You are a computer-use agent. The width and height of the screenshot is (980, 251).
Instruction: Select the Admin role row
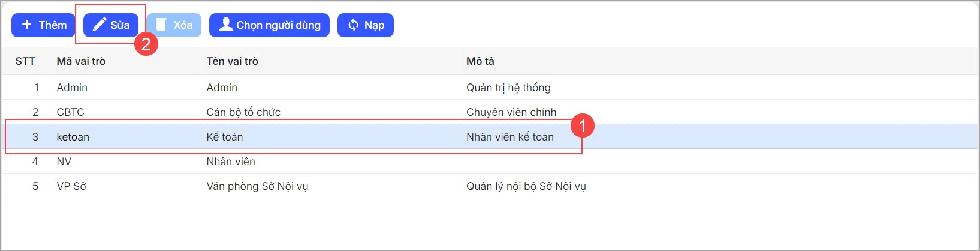coord(72,88)
